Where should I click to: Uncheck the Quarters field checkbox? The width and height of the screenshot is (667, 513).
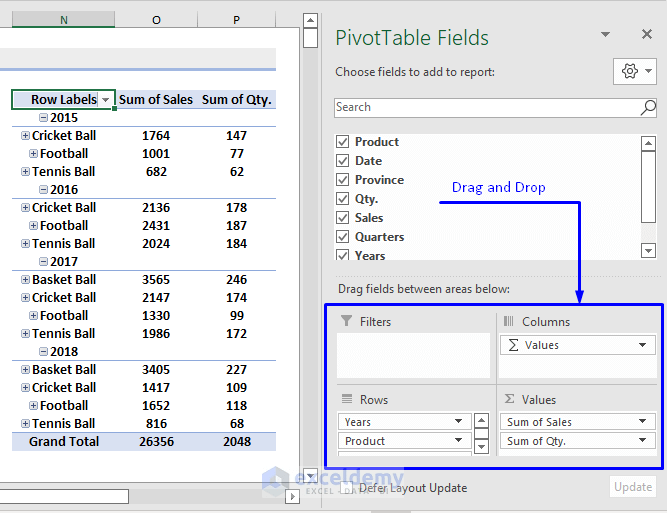coord(342,237)
